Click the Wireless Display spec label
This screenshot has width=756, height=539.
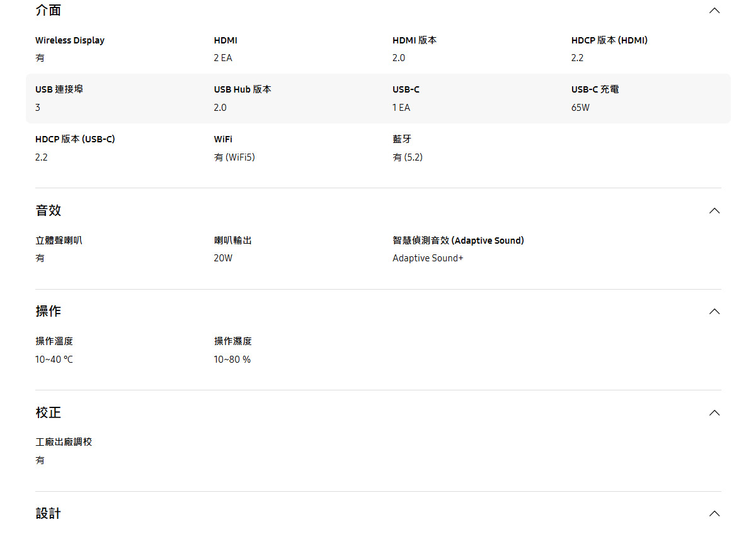[x=70, y=40]
